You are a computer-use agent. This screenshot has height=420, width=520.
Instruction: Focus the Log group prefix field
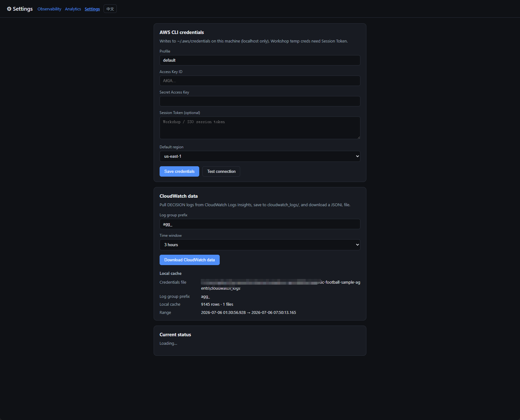(x=260, y=224)
